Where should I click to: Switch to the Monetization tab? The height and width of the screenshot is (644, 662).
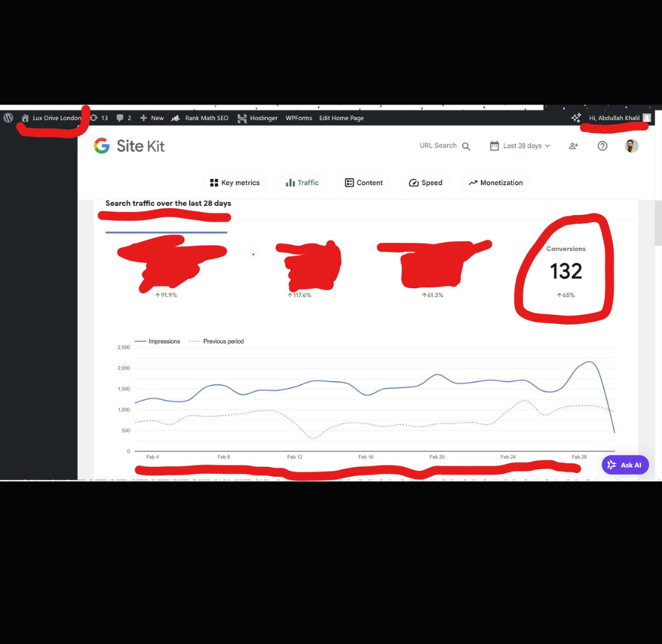point(495,183)
